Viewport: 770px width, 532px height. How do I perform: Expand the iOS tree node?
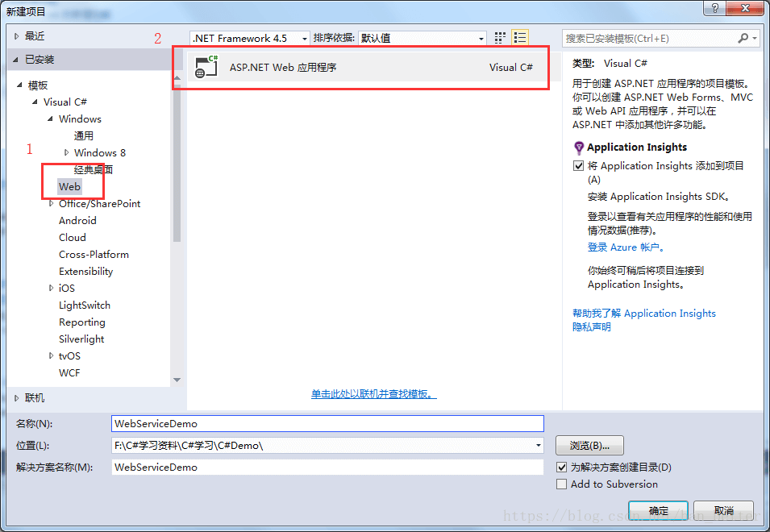[51, 288]
